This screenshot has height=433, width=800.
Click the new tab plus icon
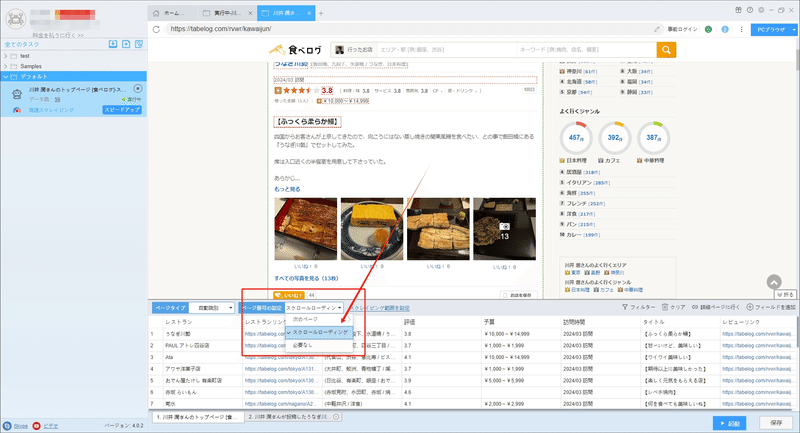[321, 13]
